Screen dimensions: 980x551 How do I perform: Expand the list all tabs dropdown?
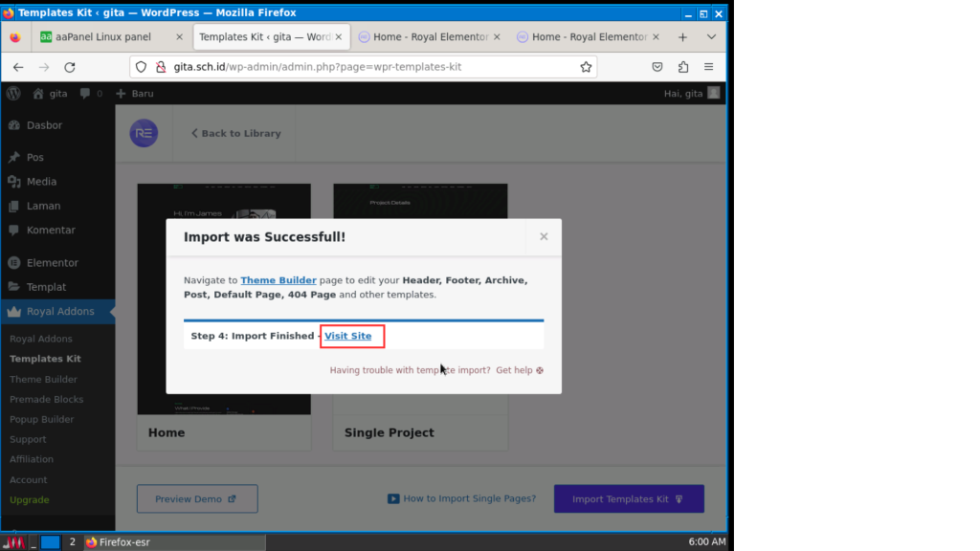(x=711, y=37)
